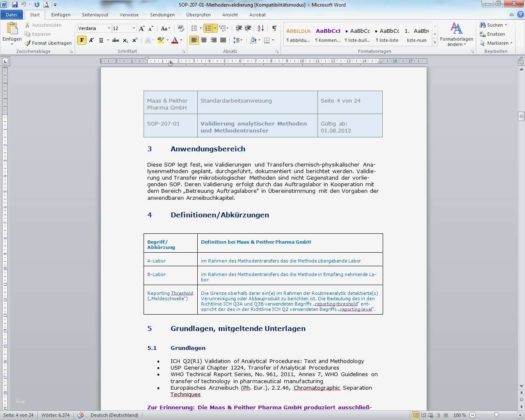
Task: Open the Markieren dropdown
Action: point(496,43)
